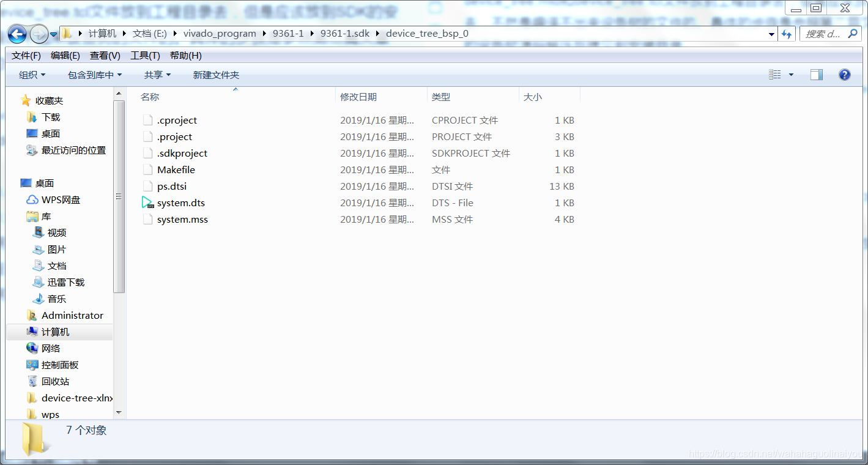Select the ps.dtsi file icon
Viewport: 868px width, 465px height.
147,186
